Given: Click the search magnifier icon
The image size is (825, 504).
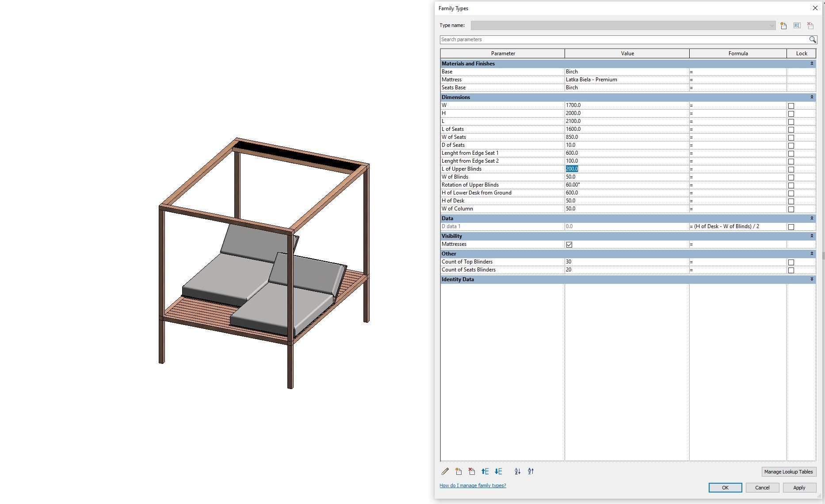Looking at the screenshot, I should (x=813, y=39).
